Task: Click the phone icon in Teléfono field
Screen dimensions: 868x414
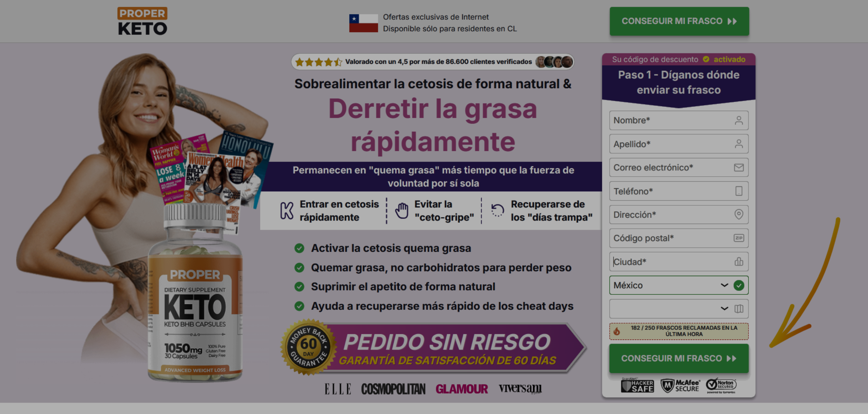Action: pos(738,191)
